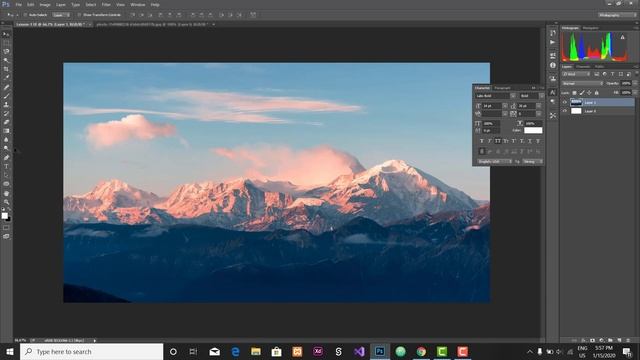
Task: Select the Ellipse shape tool
Action: pyautogui.click(x=6, y=184)
